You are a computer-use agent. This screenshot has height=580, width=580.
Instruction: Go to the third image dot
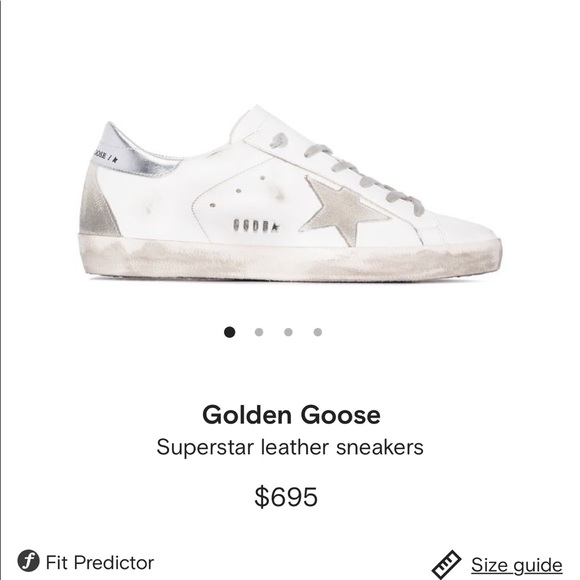pyautogui.click(x=288, y=332)
